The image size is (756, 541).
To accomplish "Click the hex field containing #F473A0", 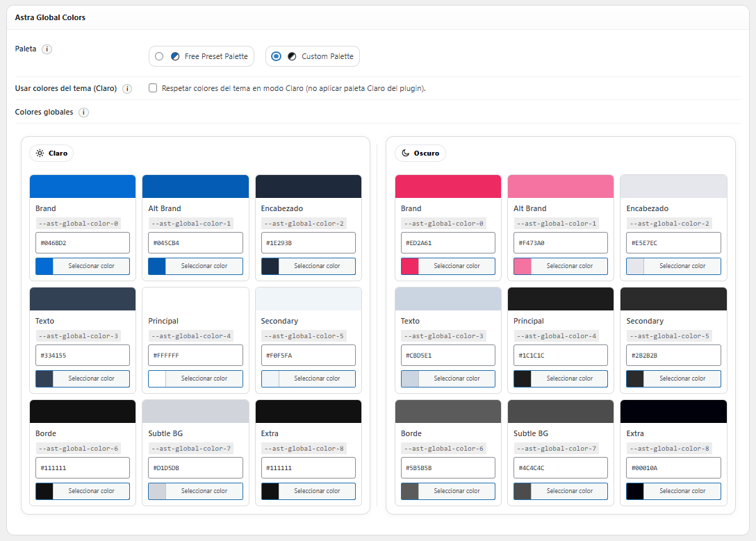I will (561, 243).
